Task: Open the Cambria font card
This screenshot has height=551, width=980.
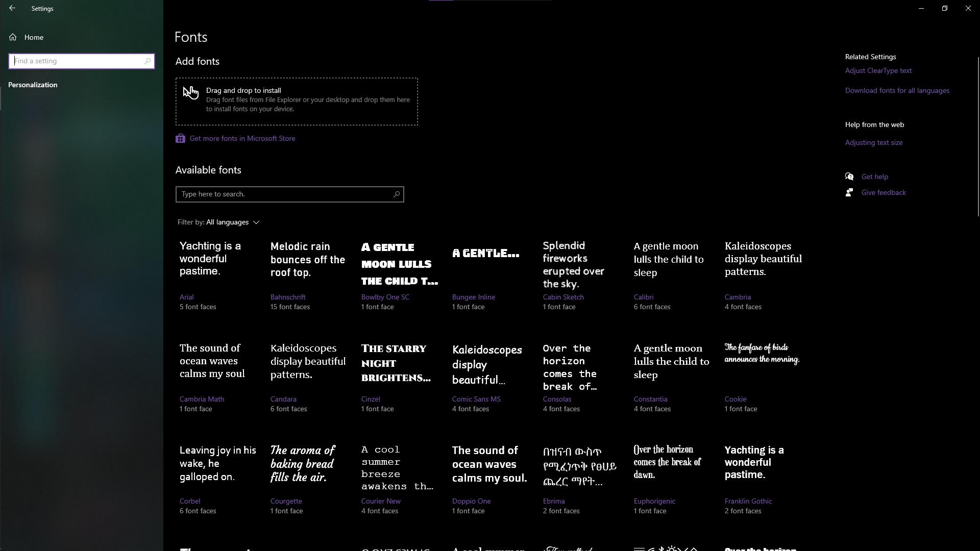Action: tap(764, 275)
